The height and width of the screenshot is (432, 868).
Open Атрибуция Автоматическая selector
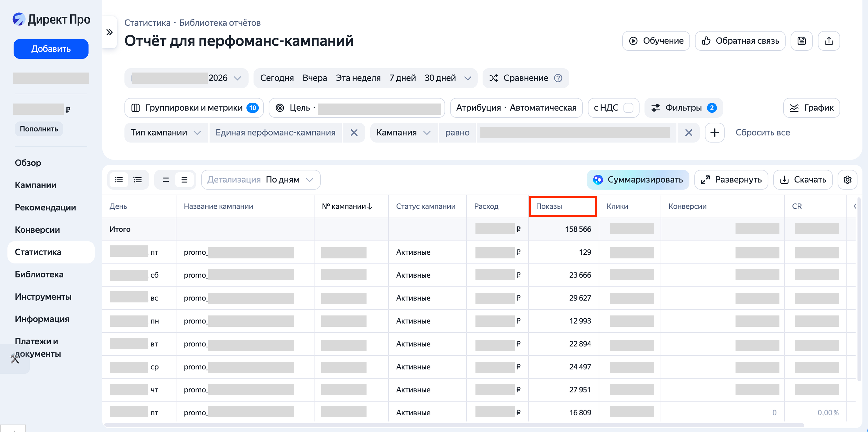516,108
